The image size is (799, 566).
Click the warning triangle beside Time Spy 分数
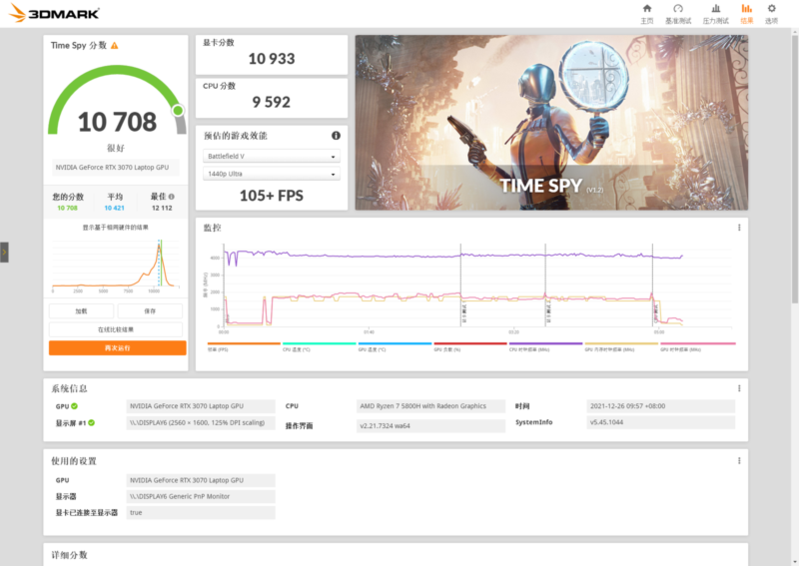pyautogui.click(x=115, y=46)
